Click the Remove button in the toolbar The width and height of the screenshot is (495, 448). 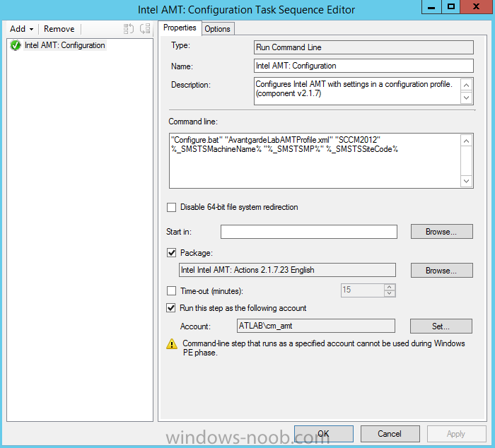[59, 29]
